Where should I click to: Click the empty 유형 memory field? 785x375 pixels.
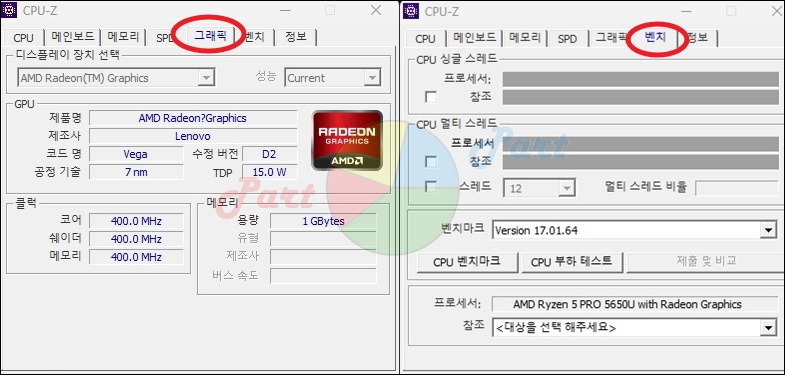click(323, 238)
